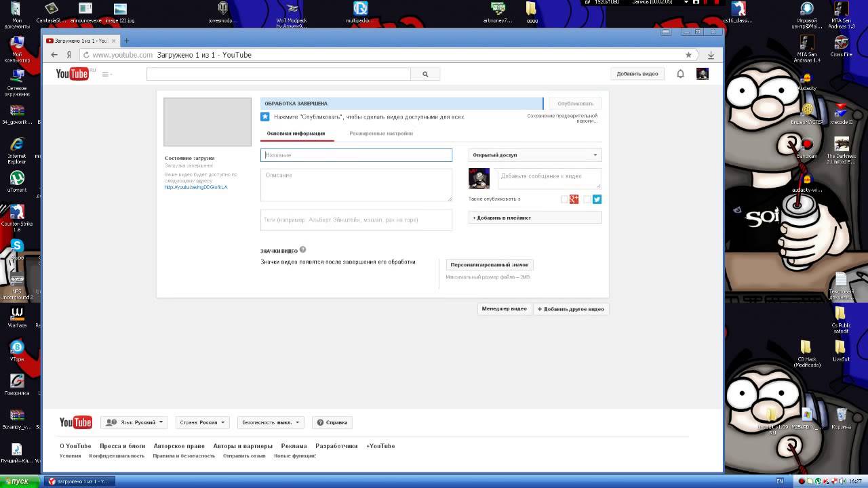Focus the YouTube search box
The width and height of the screenshot is (868, 488).
[279, 74]
